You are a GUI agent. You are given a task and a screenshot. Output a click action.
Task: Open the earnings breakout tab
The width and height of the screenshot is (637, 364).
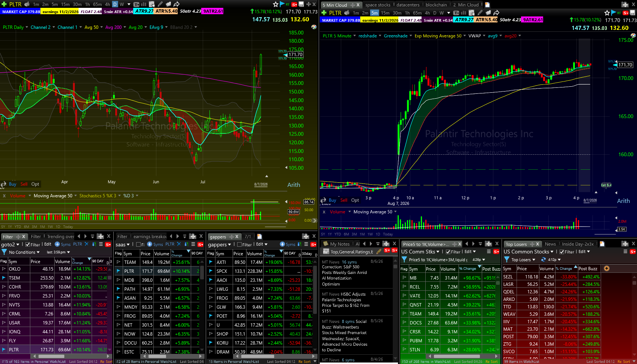150,237
